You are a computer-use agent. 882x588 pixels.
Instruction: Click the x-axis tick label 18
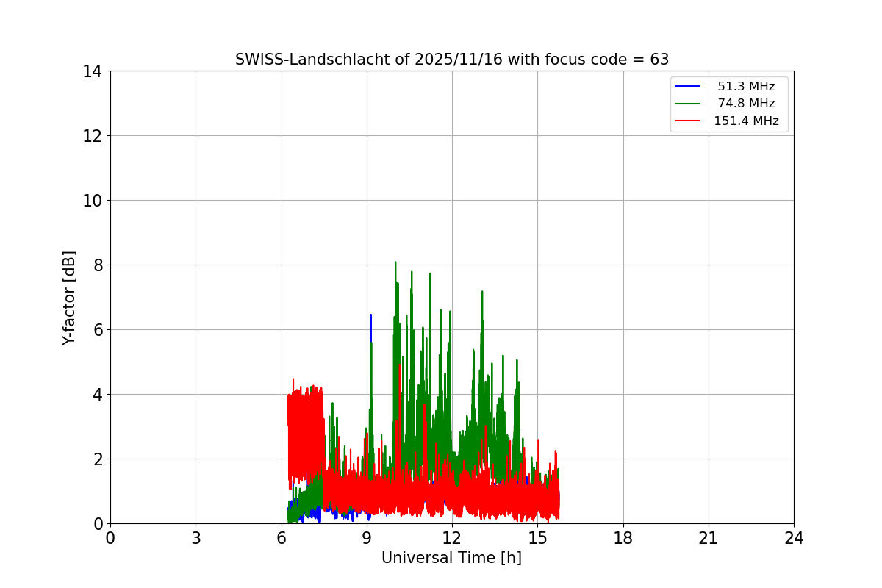tap(623, 538)
